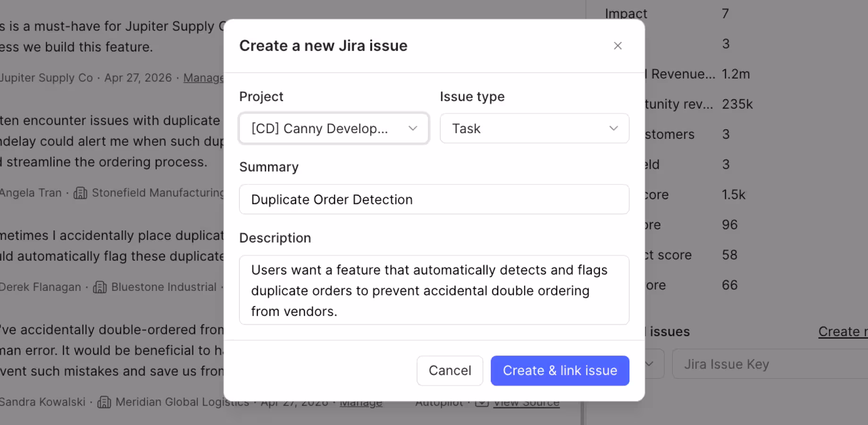Open dropdown chevron left of Jira Issue Key
This screenshot has width=868, height=425.
[650, 364]
